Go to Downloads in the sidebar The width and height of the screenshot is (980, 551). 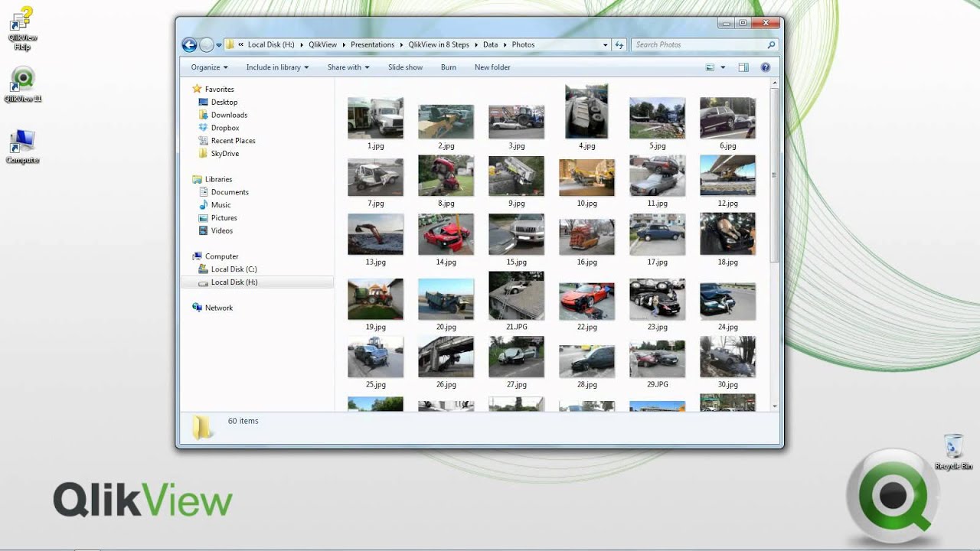pos(222,115)
